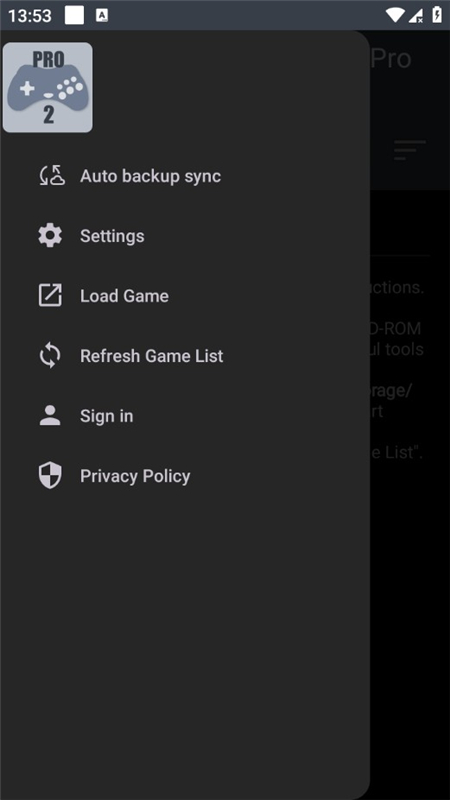This screenshot has height=800, width=450.
Task: Select the Settings menu label
Action: 112,236
